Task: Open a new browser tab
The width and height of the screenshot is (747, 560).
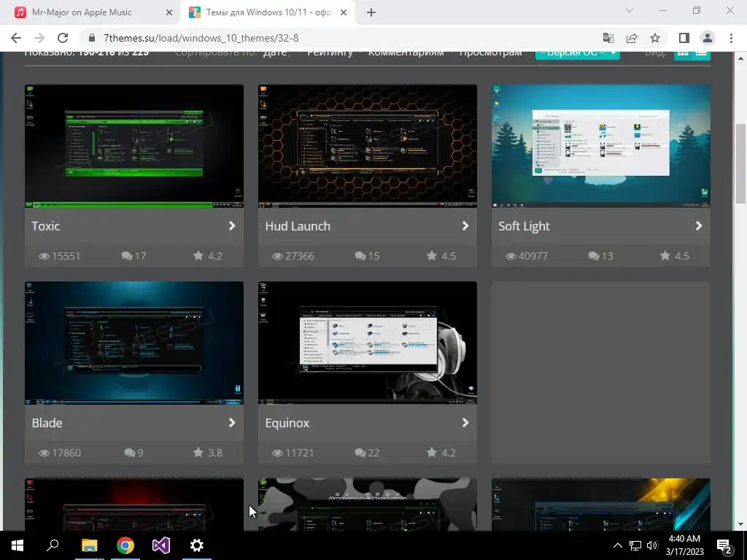Action: (x=371, y=13)
